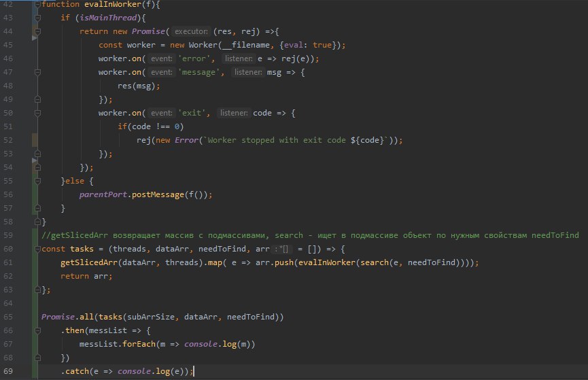The width and height of the screenshot is (588, 380).
Task: Click line number 69 in the gutter
Action: 8,371
